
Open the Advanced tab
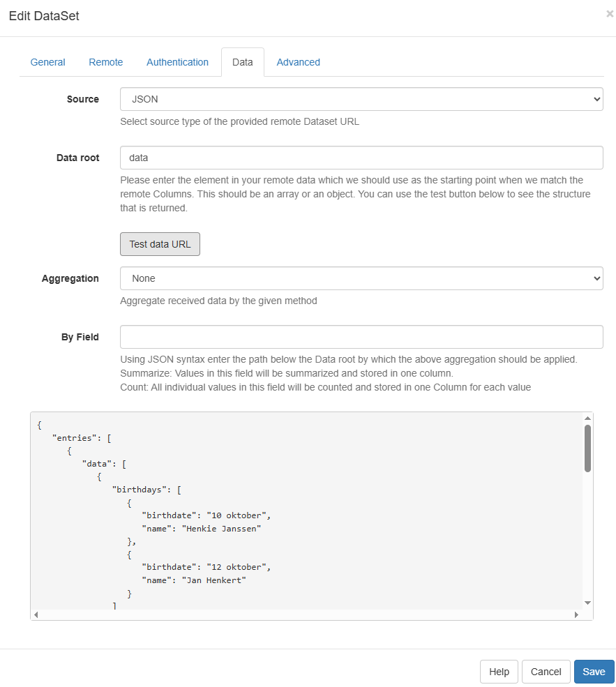coord(298,62)
